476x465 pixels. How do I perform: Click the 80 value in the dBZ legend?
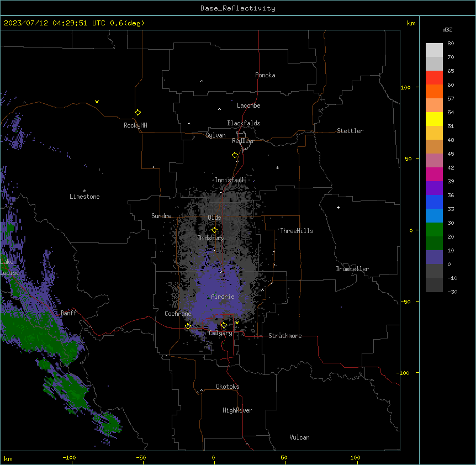click(451, 44)
